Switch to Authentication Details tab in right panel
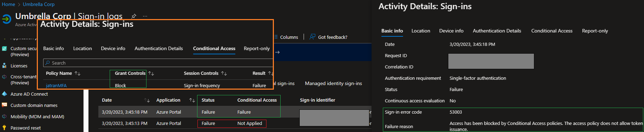The image size is (644, 132). (x=497, y=31)
